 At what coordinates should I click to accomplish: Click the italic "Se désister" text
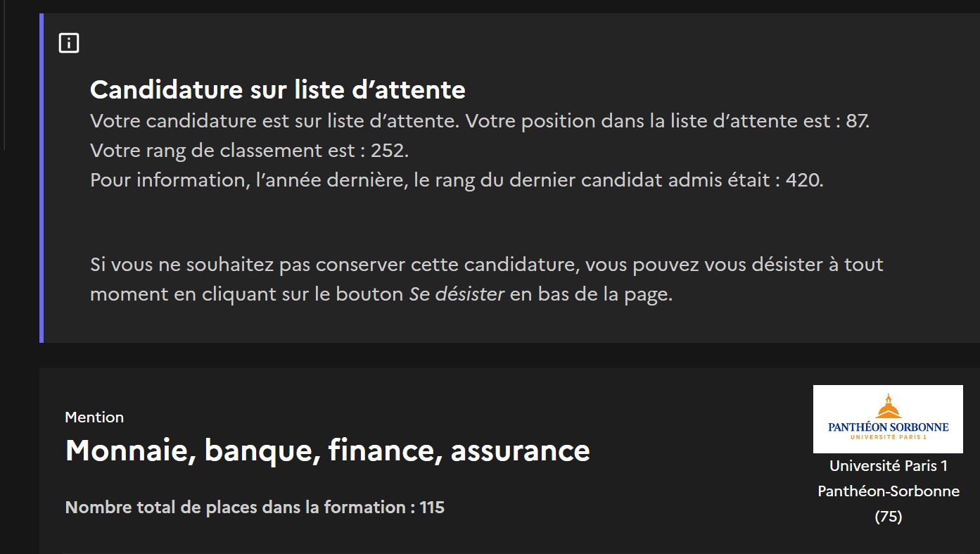point(457,294)
